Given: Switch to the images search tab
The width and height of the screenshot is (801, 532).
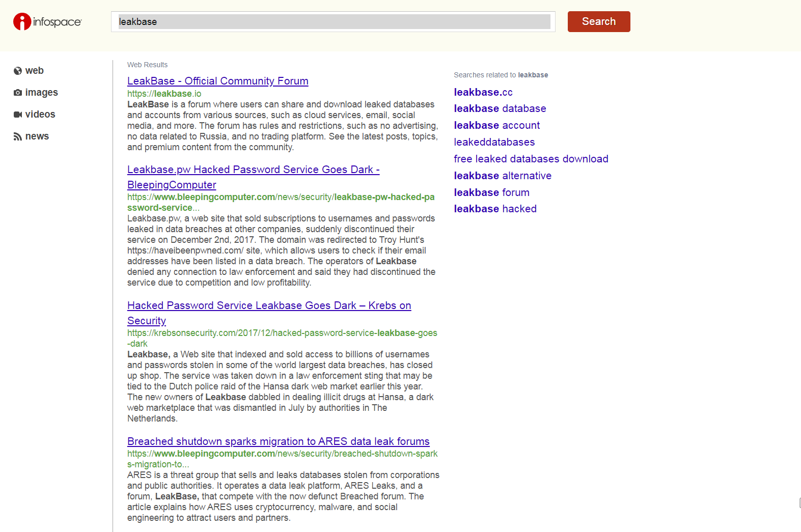Looking at the screenshot, I should point(41,93).
